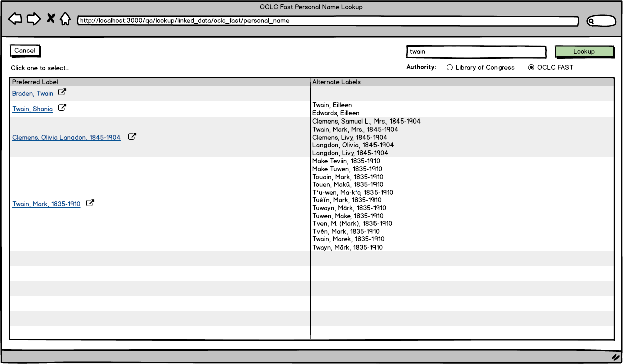Click Twain, Marek, 1835-1910
This screenshot has width=623, height=364.
pos(348,239)
